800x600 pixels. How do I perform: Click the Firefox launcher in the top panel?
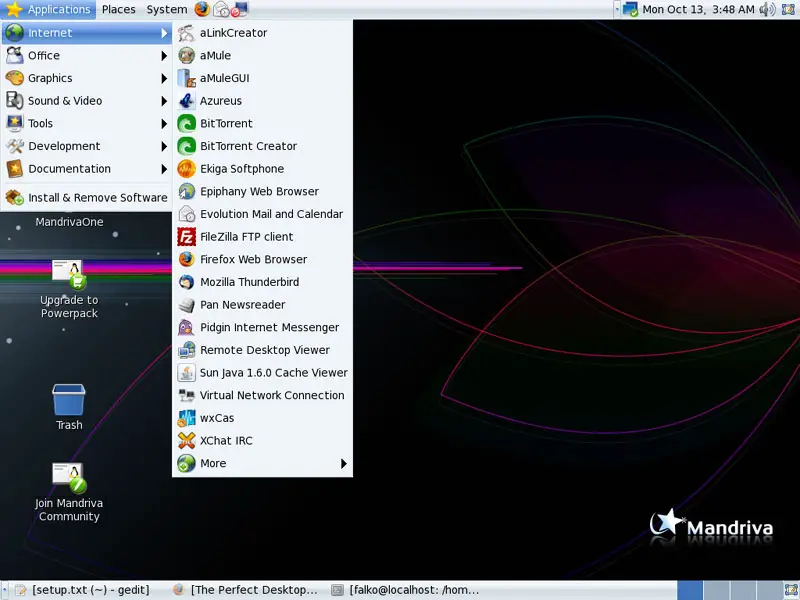pos(202,9)
